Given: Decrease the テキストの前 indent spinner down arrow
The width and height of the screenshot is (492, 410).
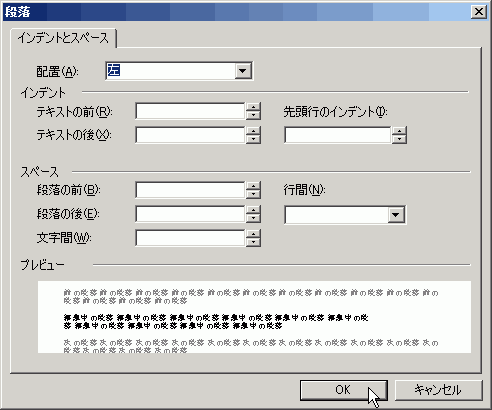Looking at the screenshot, I should [x=253, y=115].
